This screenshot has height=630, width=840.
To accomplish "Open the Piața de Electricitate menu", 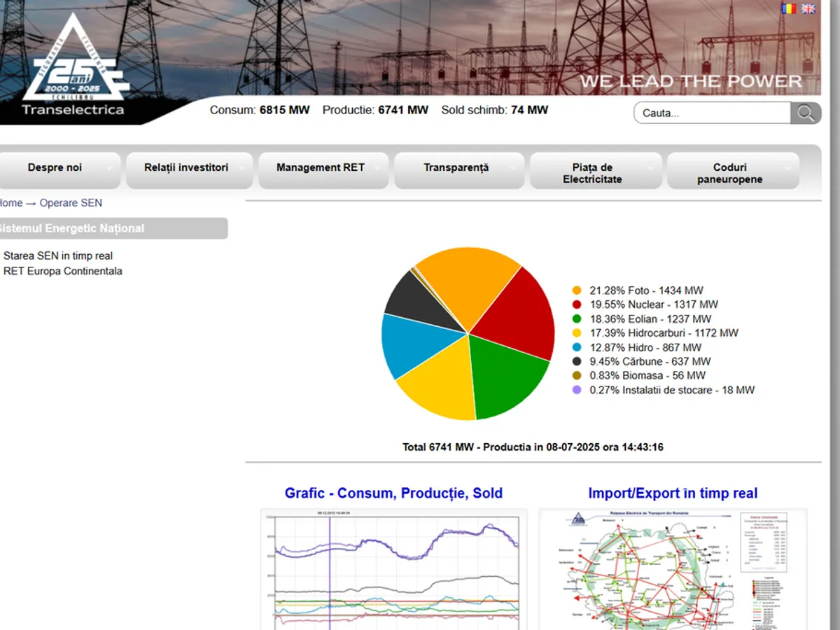I will [592, 173].
